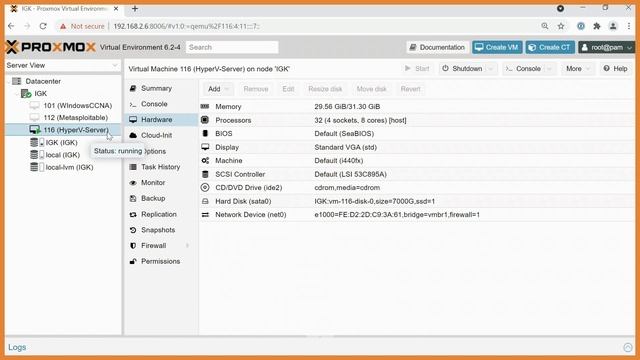Click the Remove hardware button

tap(256, 89)
